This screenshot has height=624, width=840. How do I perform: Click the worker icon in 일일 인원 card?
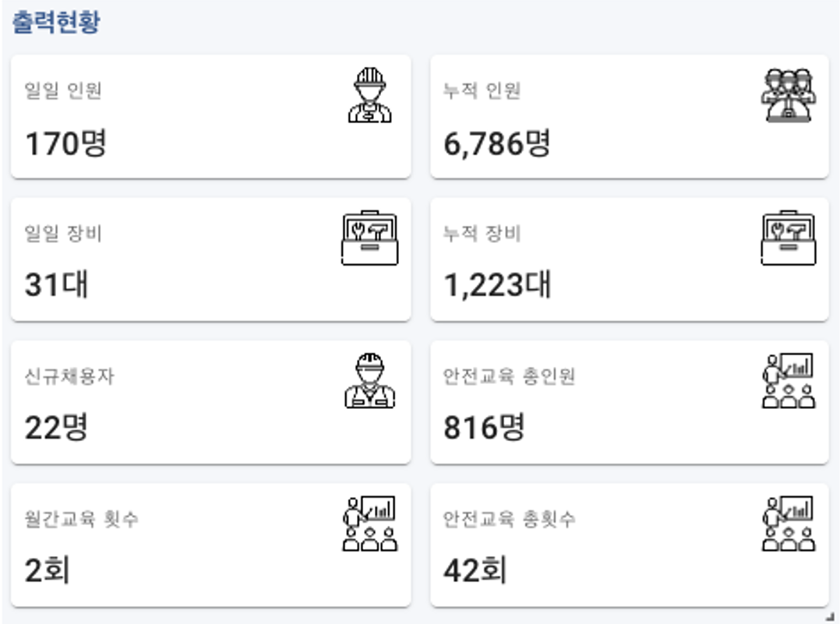pyautogui.click(x=369, y=95)
